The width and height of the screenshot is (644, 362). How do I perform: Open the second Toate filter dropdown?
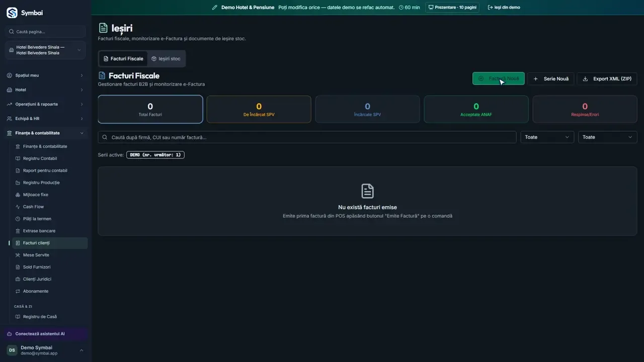pos(607,137)
